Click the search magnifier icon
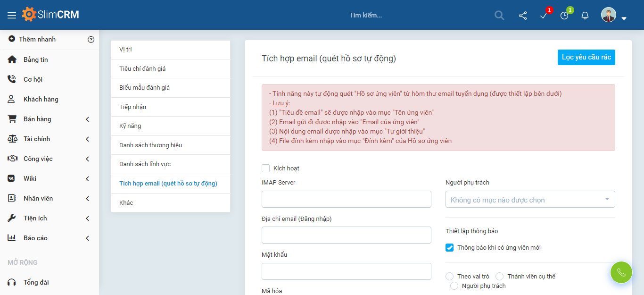The height and width of the screenshot is (295, 644). pos(499,15)
